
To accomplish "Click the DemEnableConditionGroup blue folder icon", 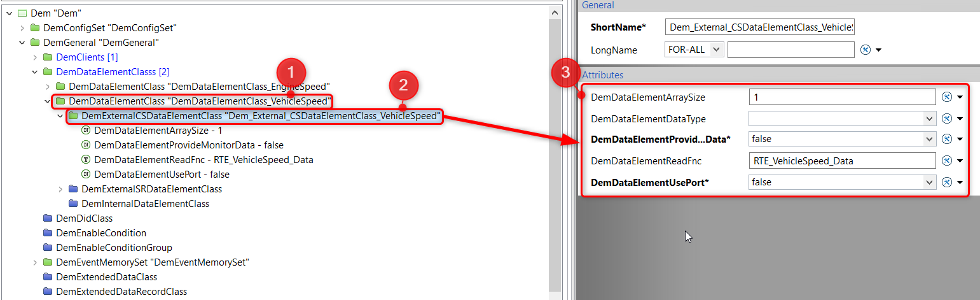I will 48,248.
